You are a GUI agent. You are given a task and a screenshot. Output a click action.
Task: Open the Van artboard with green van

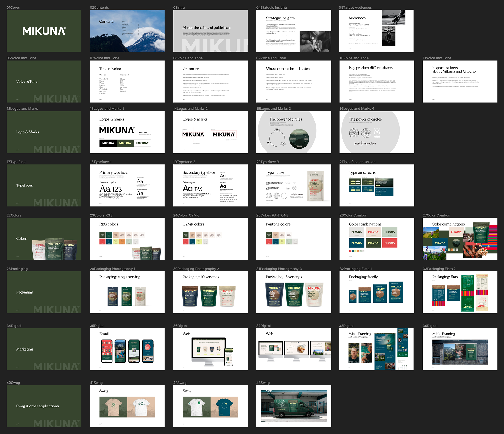pyautogui.click(x=293, y=406)
